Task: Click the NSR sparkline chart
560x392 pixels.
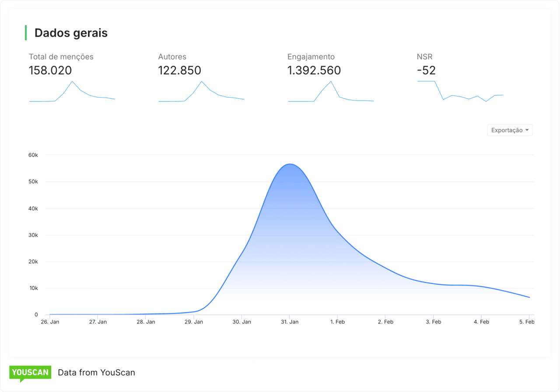Action: [460, 91]
